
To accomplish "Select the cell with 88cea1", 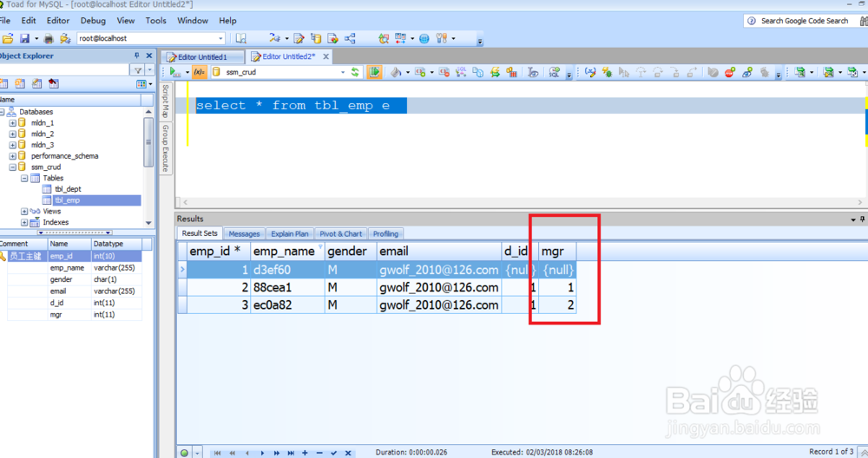I will click(x=287, y=288).
